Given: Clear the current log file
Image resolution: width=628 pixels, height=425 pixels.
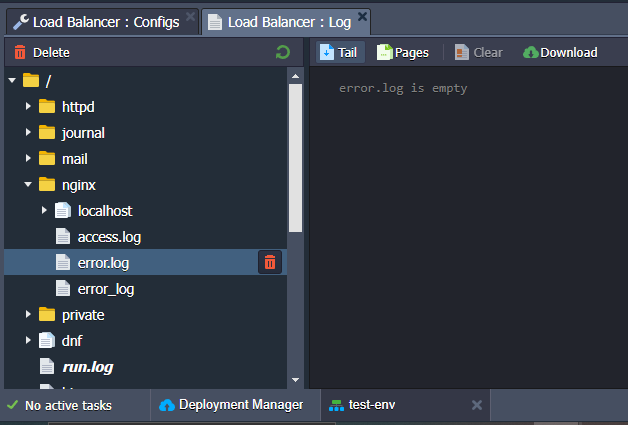Looking at the screenshot, I should pyautogui.click(x=478, y=52).
